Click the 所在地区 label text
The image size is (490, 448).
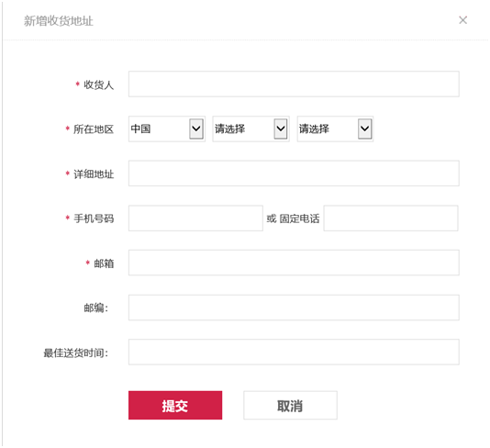coord(94,129)
